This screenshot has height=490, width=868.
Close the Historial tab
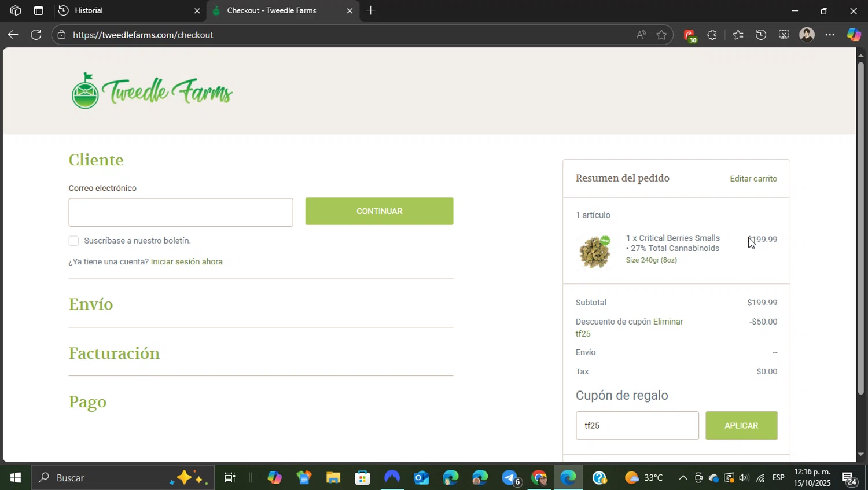pos(197,10)
